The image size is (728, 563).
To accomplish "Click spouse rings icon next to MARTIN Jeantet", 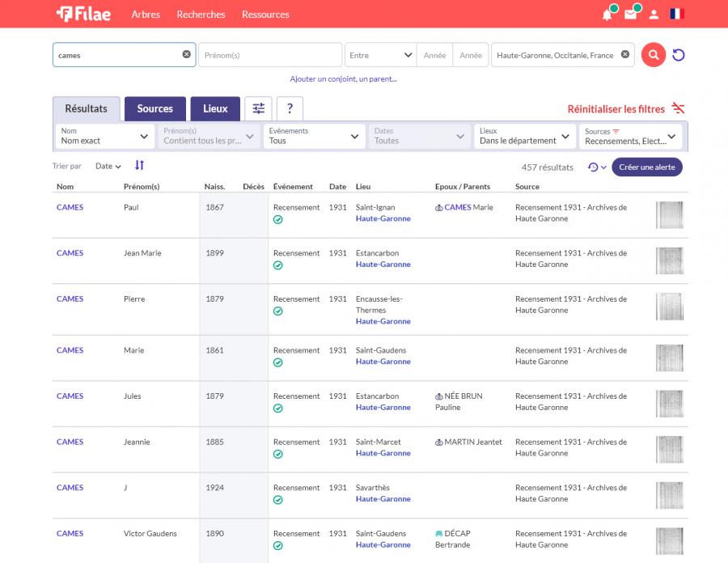I will coord(438,442).
